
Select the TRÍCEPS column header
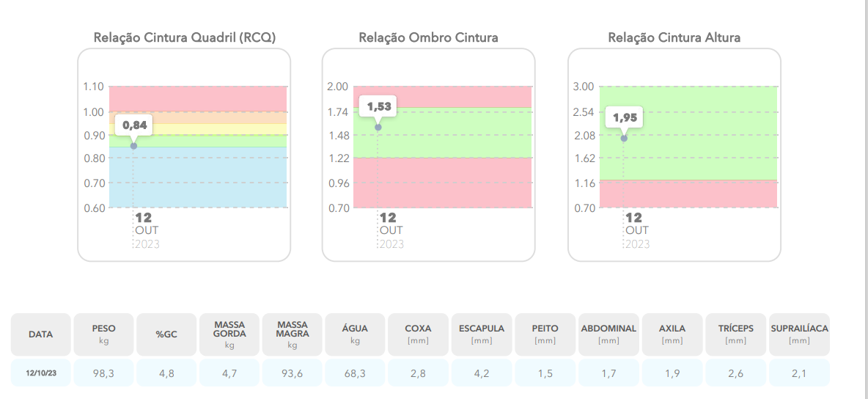(735, 334)
